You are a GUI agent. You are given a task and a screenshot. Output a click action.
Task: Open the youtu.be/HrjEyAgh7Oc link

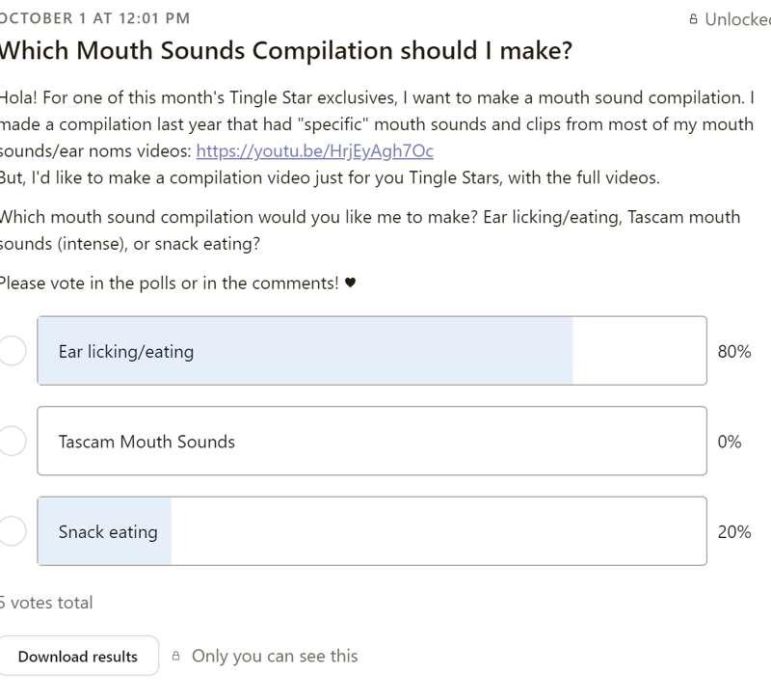click(x=315, y=151)
